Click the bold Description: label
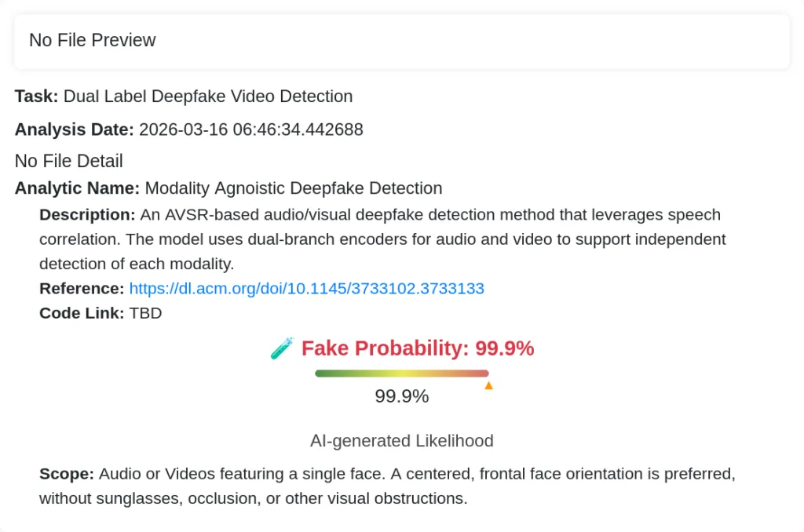The height and width of the screenshot is (532, 804). (x=88, y=214)
